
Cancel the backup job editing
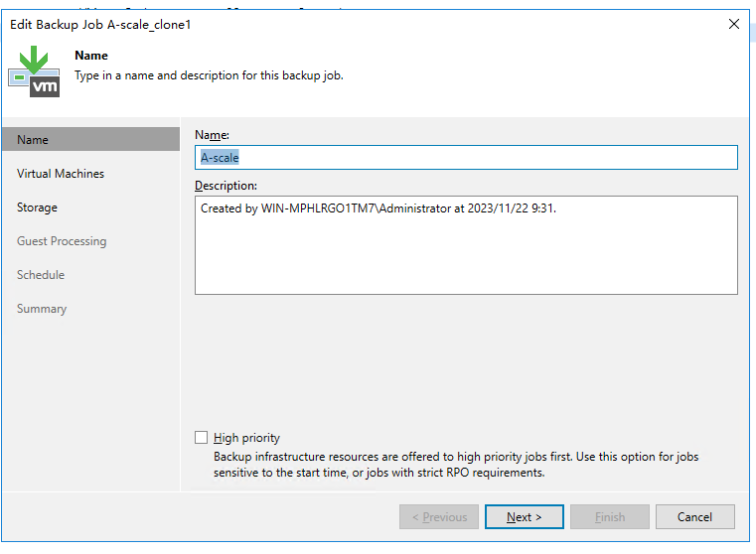[x=694, y=517]
